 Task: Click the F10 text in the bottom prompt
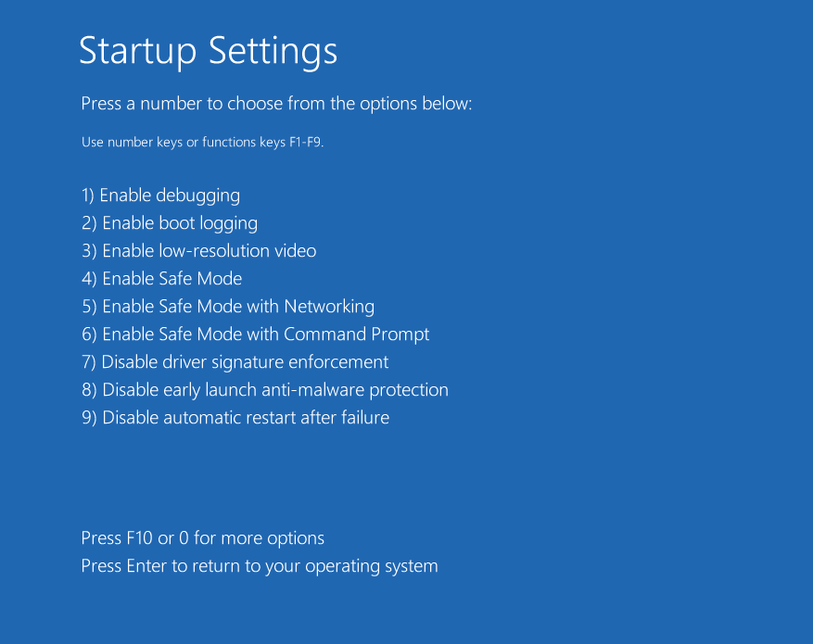point(139,538)
